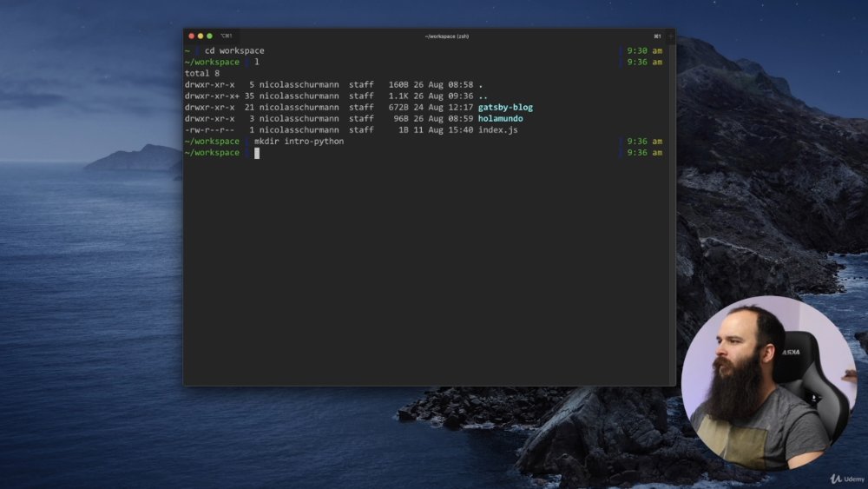
Task: Click the "cd workspace" command text
Action: tap(234, 51)
